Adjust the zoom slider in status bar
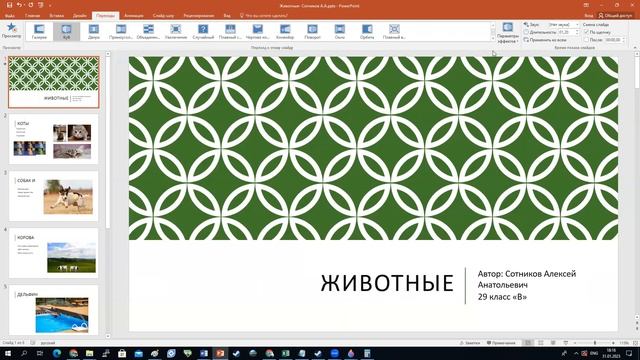 (x=594, y=343)
